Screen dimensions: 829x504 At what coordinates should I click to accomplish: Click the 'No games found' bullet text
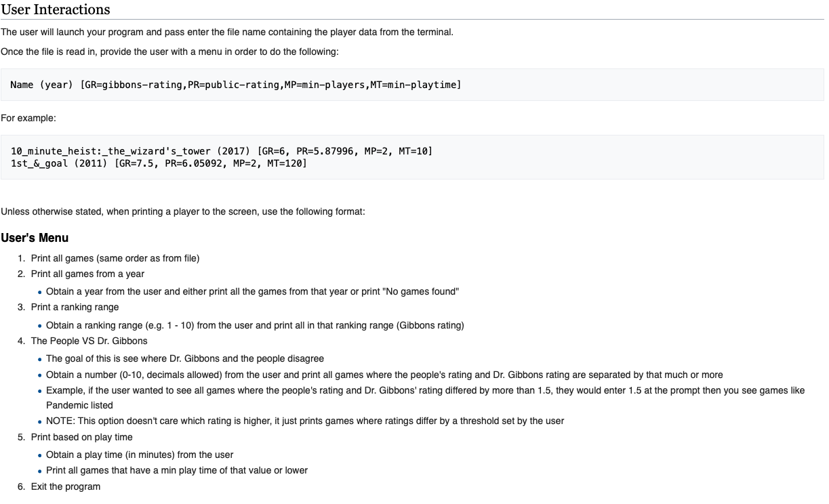pos(253,291)
